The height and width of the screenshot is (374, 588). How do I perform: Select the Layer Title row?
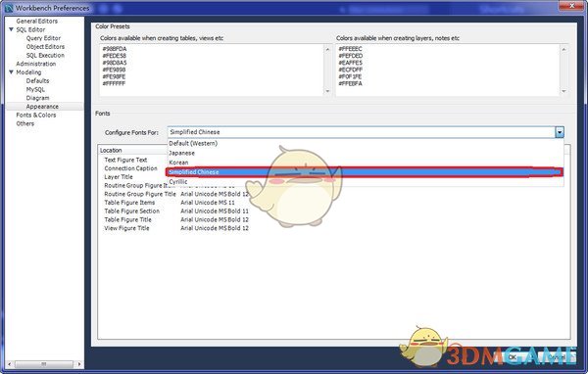[x=119, y=177]
